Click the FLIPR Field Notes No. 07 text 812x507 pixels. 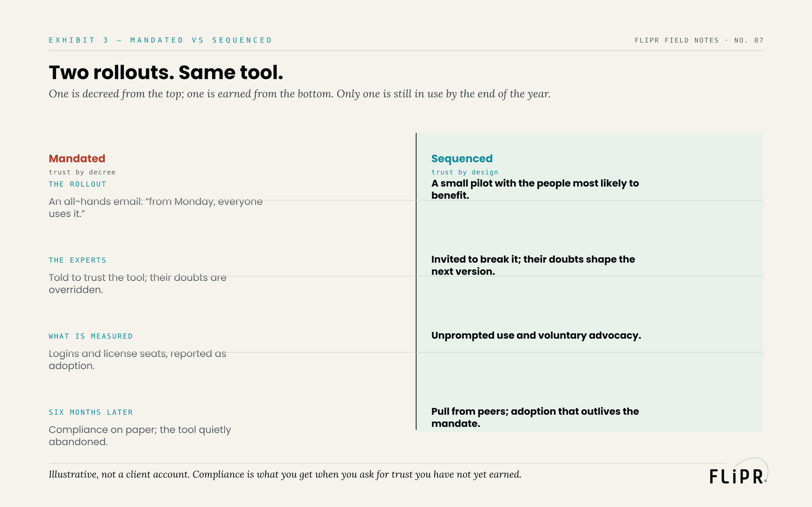699,41
